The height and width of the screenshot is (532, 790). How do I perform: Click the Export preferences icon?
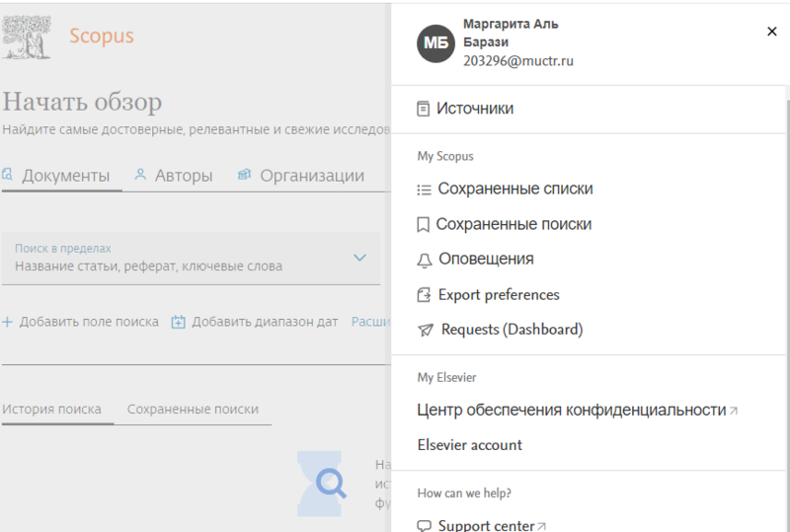tap(424, 295)
